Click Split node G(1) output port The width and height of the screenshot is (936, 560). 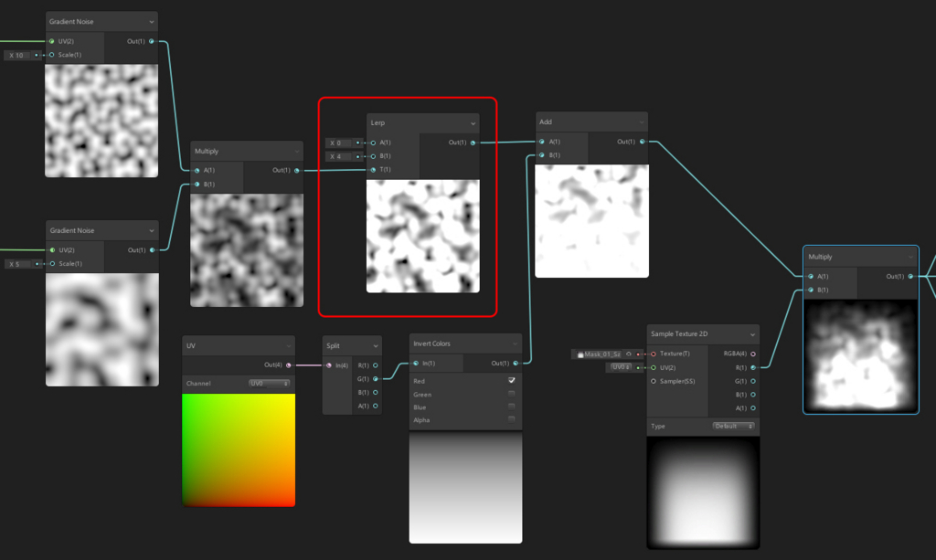(376, 379)
